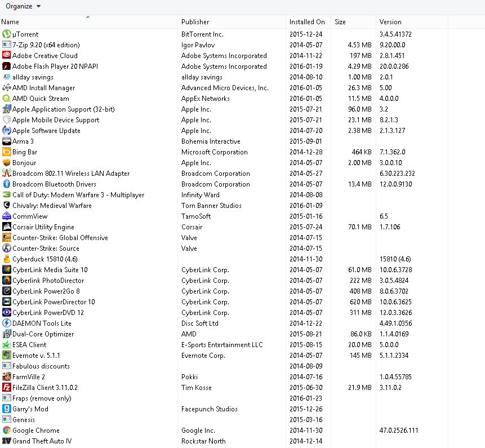Select the 7-Zip 9.20 icon
The width and height of the screenshot is (485, 448).
(7, 45)
